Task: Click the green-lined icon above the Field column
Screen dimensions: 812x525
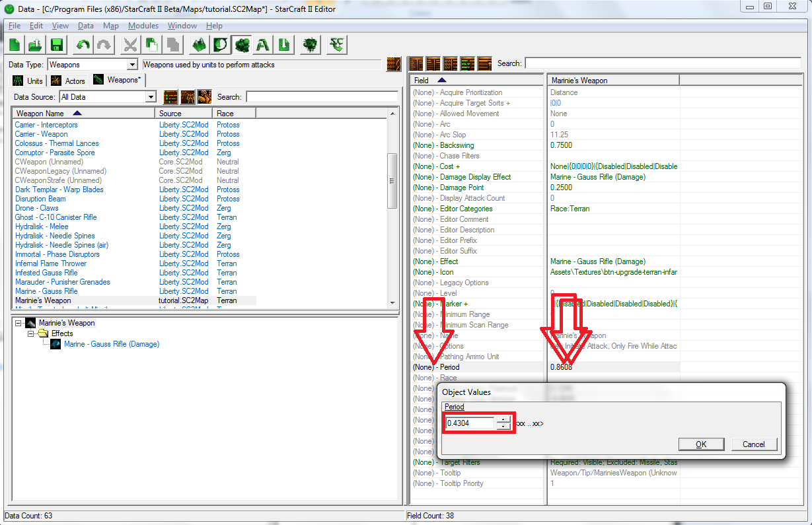Action: [468, 63]
